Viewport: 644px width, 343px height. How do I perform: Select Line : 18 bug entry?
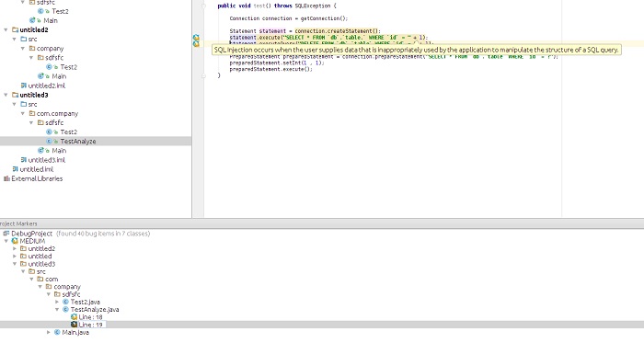(x=91, y=316)
